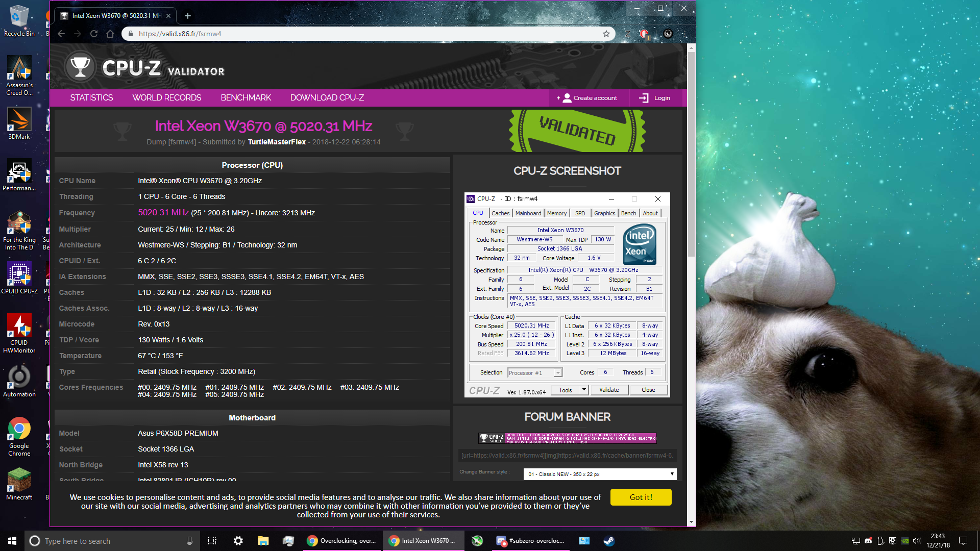Open the adblocker extension icon showing 1
Screen dimensions: 980x551
645,34
